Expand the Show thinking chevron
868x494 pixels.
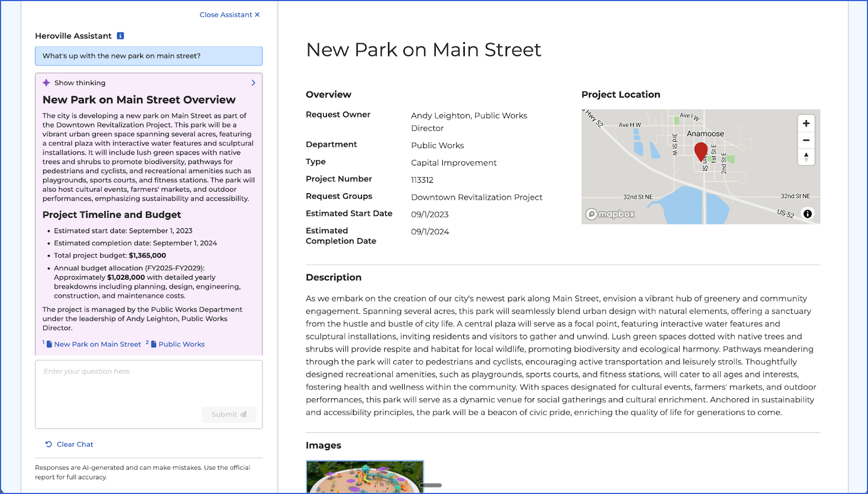(253, 83)
